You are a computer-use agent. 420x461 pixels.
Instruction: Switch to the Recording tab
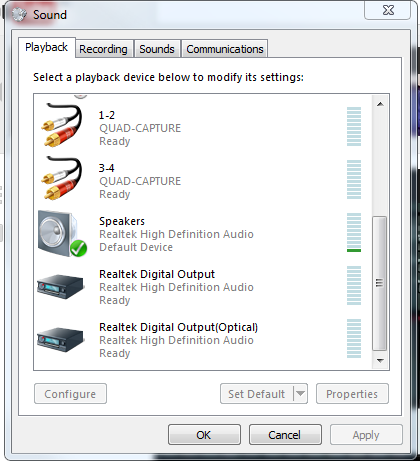pos(103,49)
